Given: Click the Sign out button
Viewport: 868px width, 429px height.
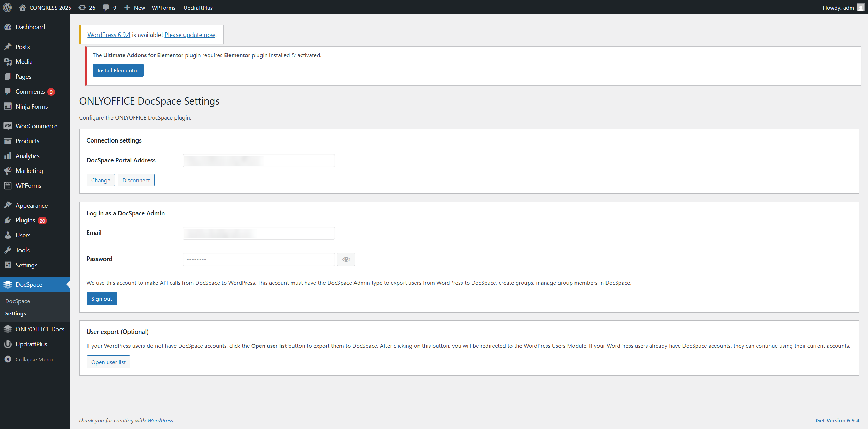Looking at the screenshot, I should pyautogui.click(x=101, y=299).
